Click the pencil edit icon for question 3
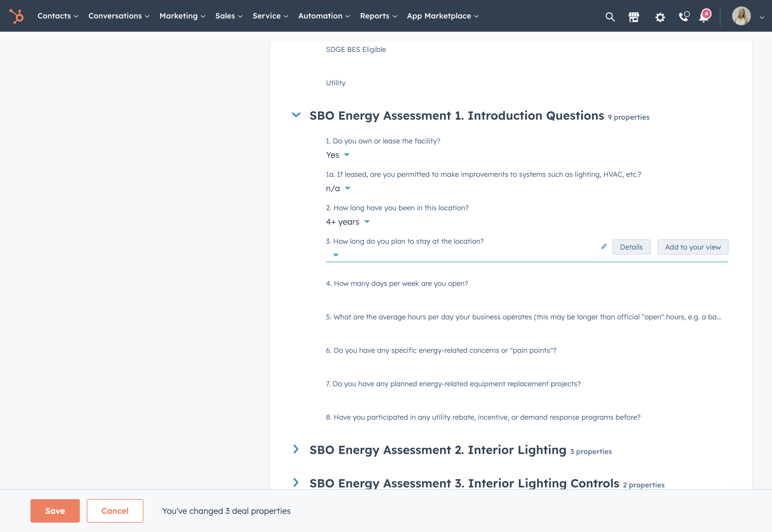This screenshot has width=772, height=532. (604, 247)
